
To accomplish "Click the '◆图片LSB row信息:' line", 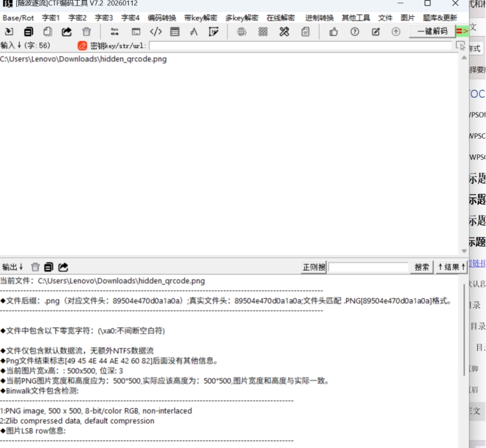I will [x=33, y=430].
